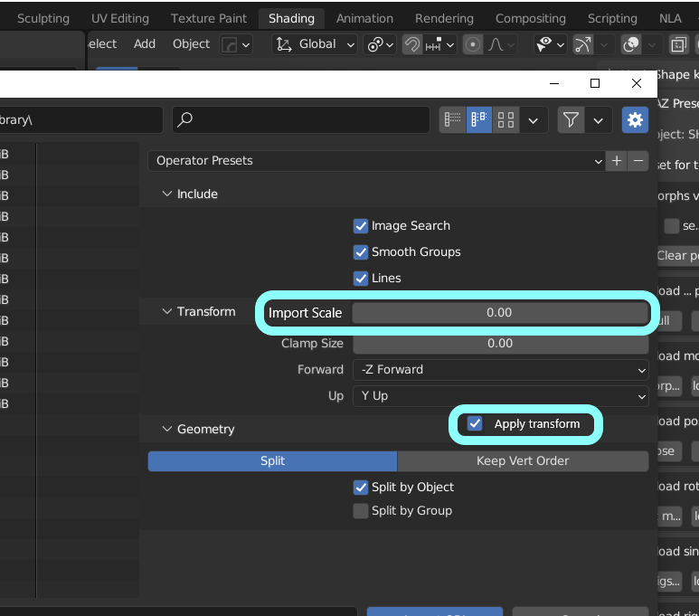Toggle the X-ray view icon

[678, 44]
